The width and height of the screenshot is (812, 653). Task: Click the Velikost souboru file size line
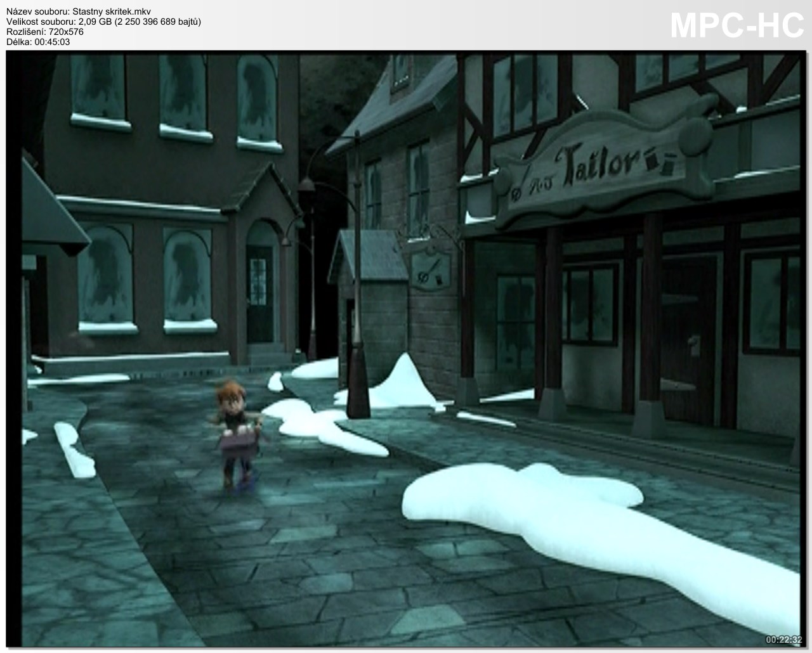103,21
